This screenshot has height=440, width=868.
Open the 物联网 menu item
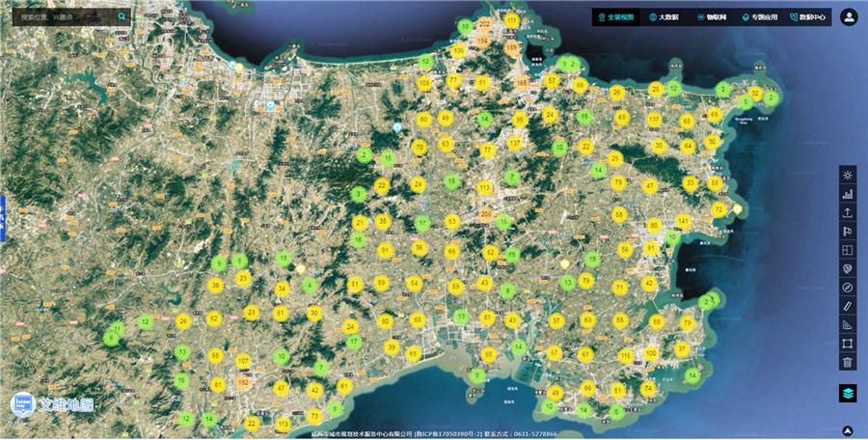[x=714, y=17]
